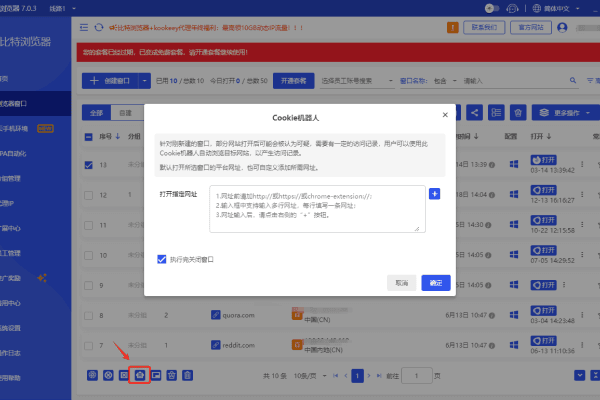Click 取消 in the dialog

[401, 283]
